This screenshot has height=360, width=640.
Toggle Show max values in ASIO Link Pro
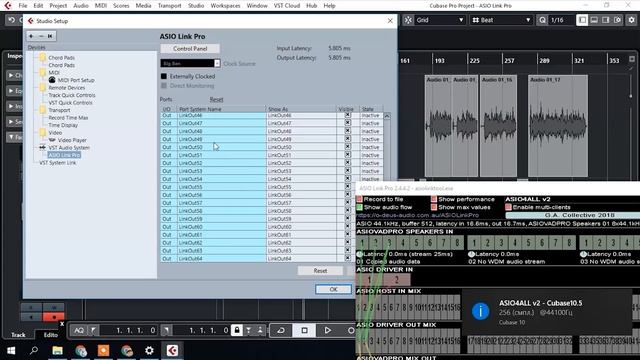point(434,207)
